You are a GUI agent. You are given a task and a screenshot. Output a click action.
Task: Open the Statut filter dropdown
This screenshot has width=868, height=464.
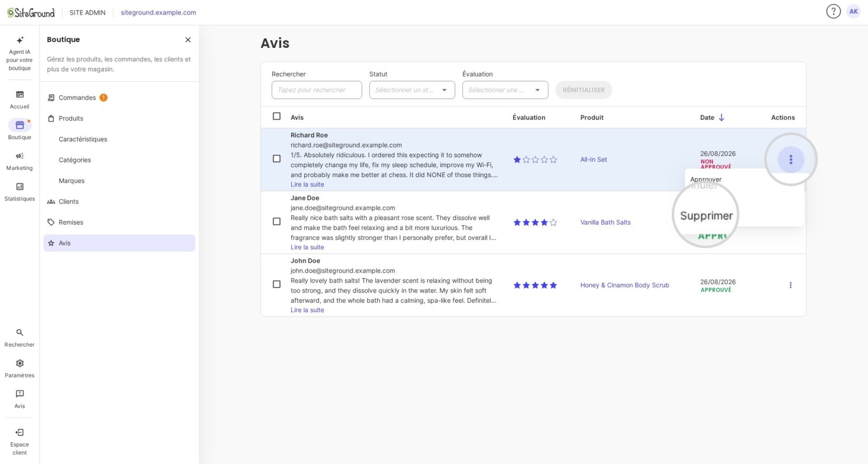pyautogui.click(x=412, y=90)
